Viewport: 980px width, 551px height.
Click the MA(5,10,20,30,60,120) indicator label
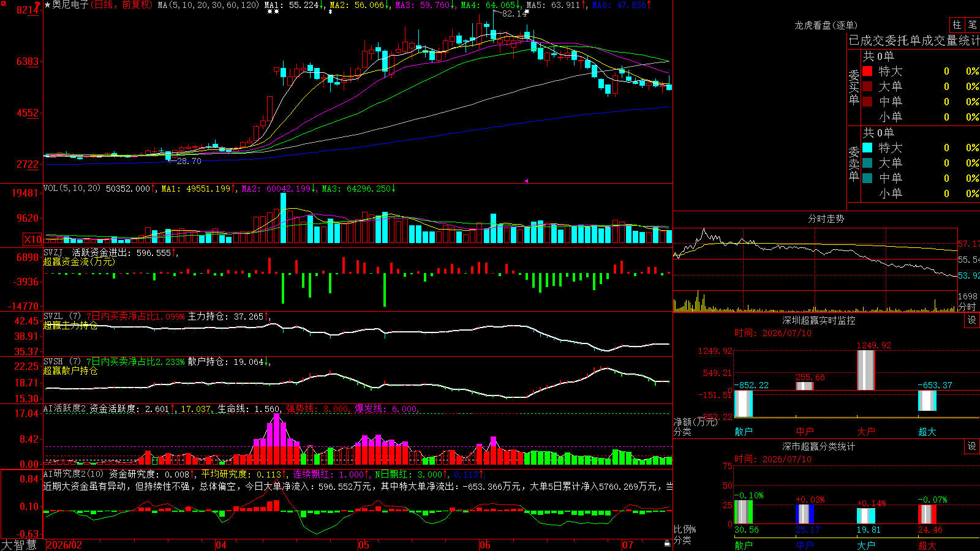(209, 5)
